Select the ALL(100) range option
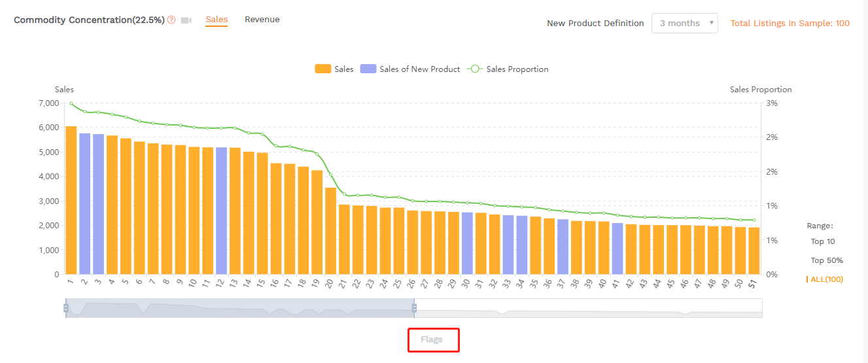 click(x=826, y=279)
